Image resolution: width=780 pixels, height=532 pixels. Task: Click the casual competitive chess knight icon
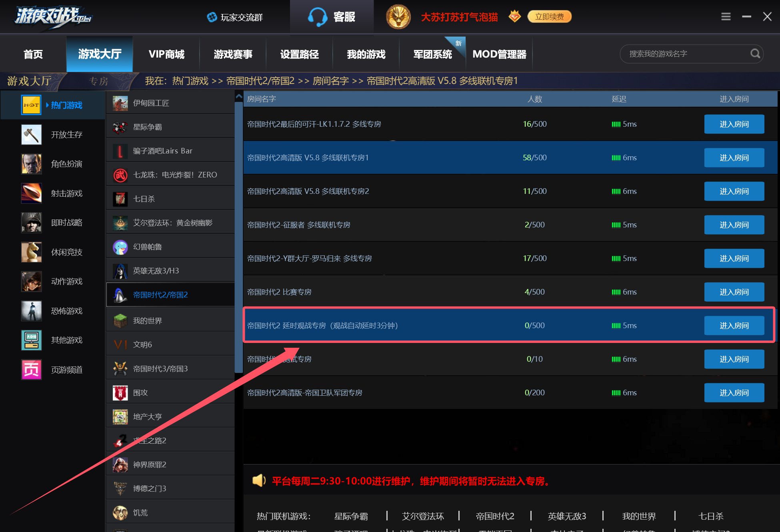tap(31, 252)
